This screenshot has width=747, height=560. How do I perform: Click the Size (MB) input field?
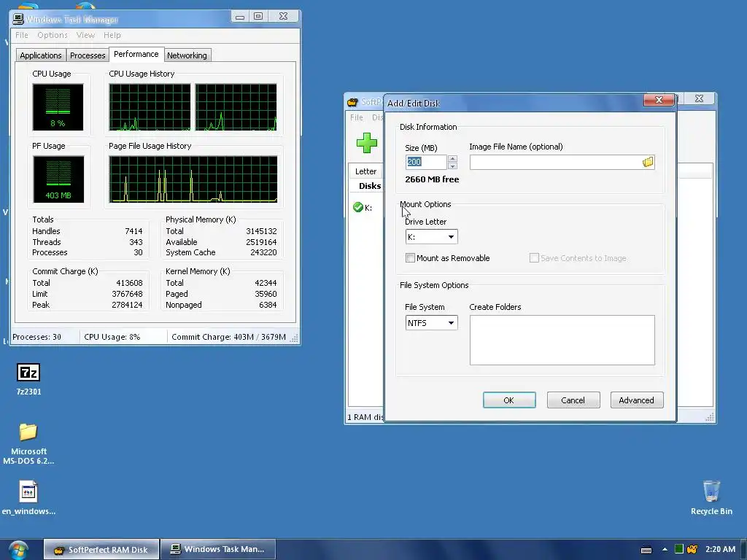(426, 162)
